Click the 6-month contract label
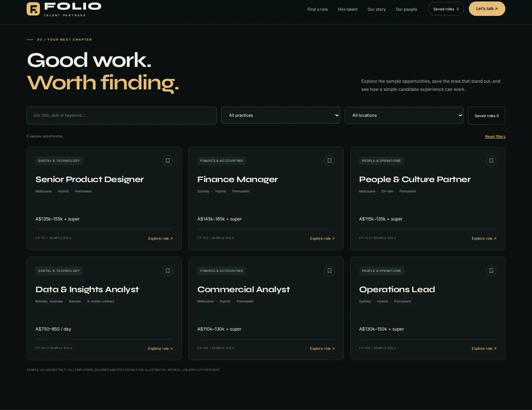This screenshot has height=410, width=532. pos(100,301)
